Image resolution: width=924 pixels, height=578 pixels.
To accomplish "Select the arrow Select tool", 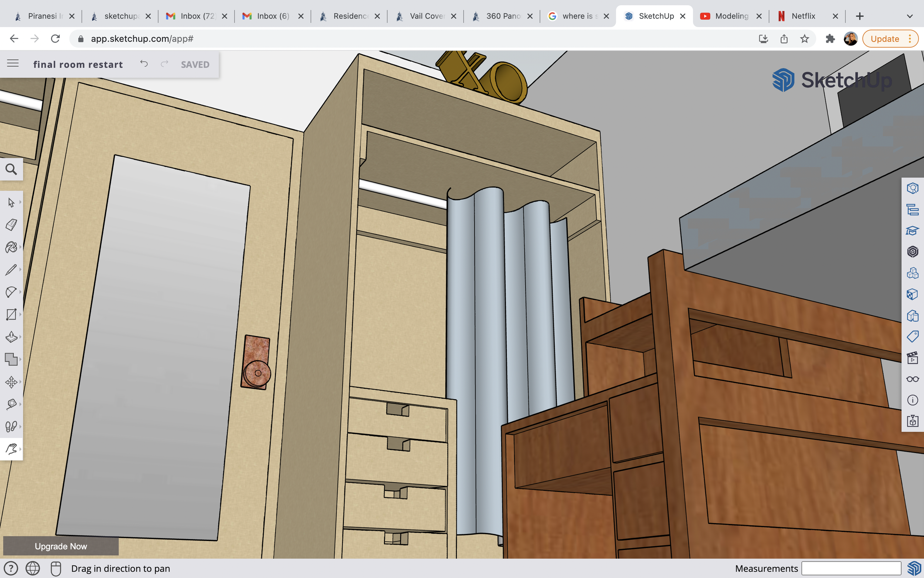I will (x=11, y=202).
